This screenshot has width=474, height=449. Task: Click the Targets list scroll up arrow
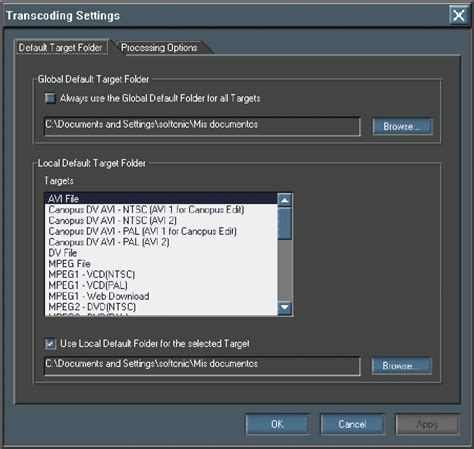285,200
